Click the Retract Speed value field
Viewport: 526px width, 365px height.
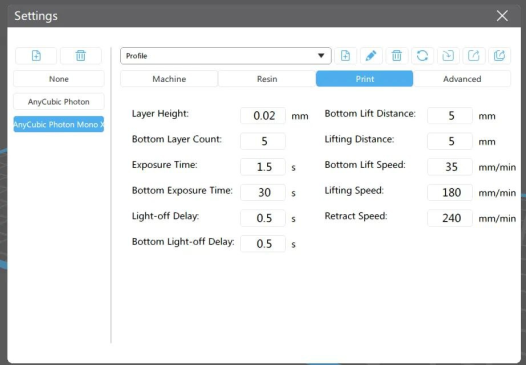tap(450, 218)
